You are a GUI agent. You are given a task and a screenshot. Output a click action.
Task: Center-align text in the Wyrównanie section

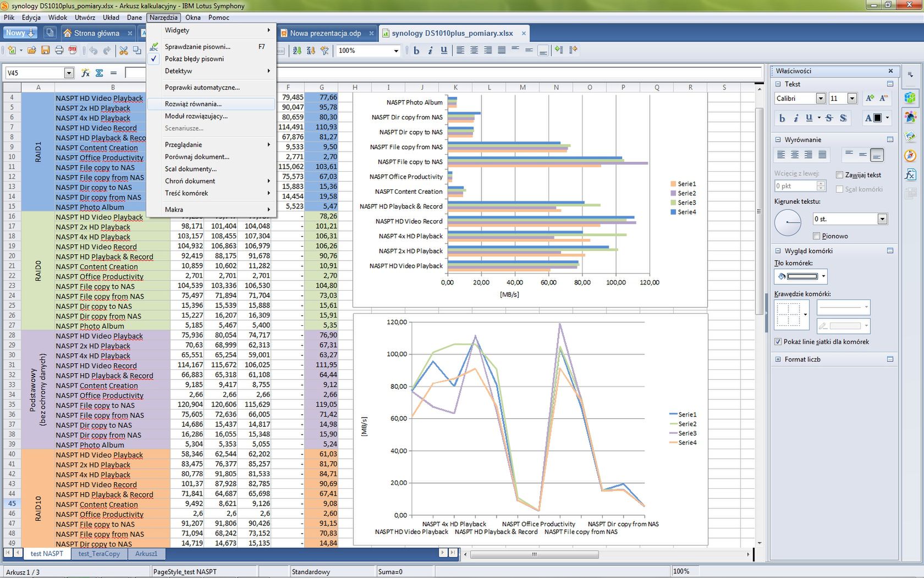pyautogui.click(x=795, y=155)
